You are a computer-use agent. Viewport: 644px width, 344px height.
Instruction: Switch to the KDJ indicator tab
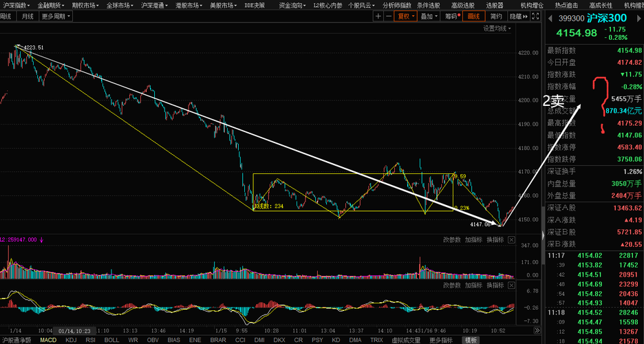click(x=71, y=340)
